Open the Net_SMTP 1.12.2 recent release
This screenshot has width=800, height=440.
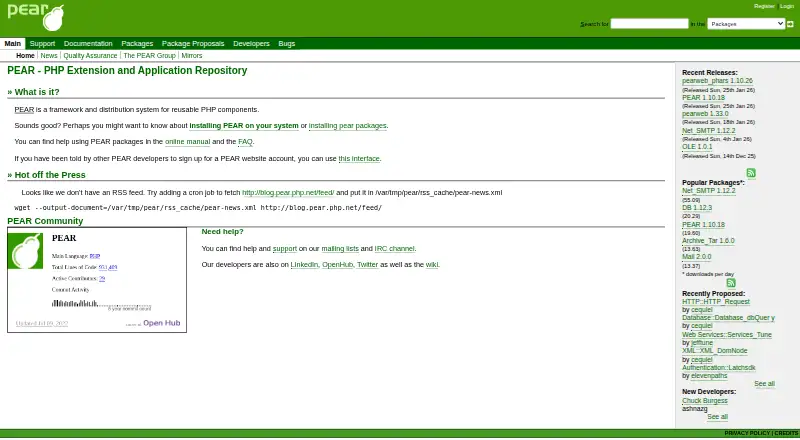tap(708, 131)
